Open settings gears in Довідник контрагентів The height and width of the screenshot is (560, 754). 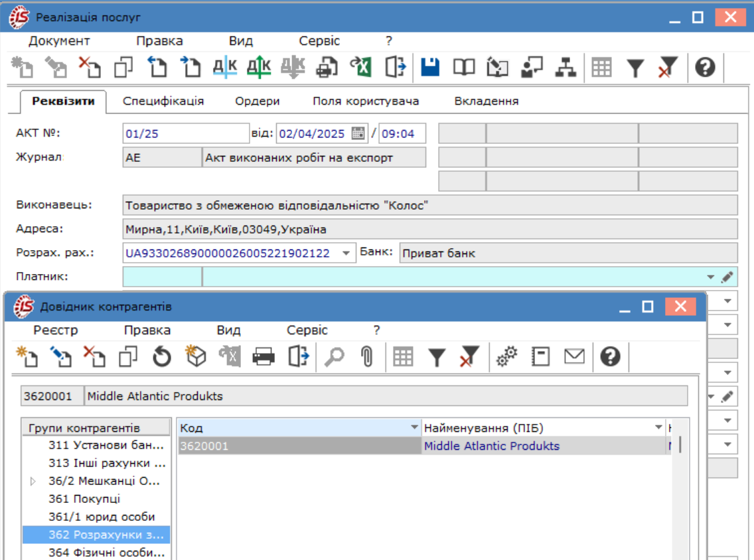coord(507,357)
